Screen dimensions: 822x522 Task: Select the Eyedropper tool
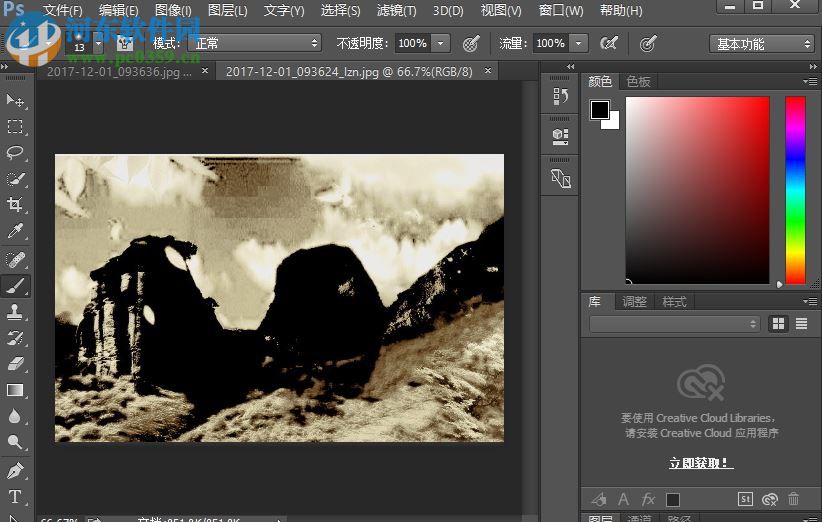tap(15, 232)
